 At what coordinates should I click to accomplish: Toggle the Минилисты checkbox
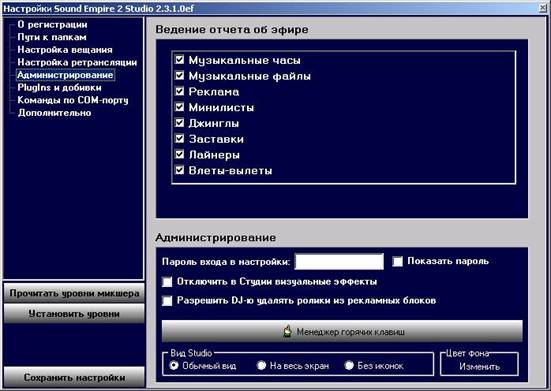coord(180,107)
